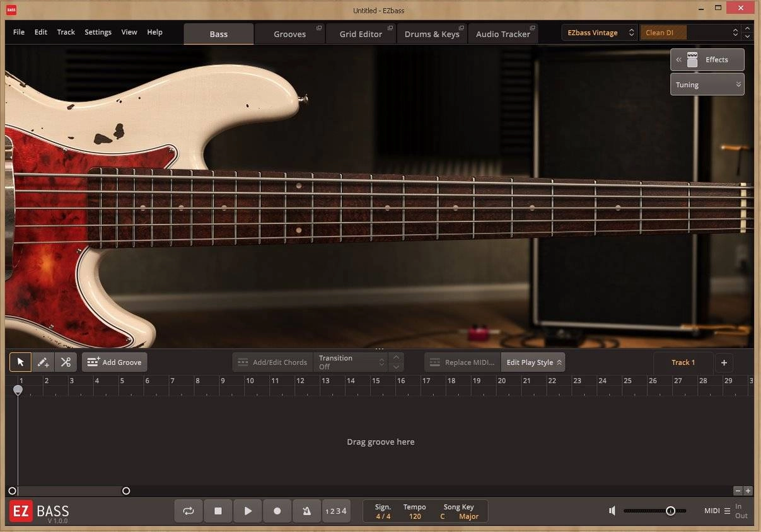Stop playback
Viewport: 761px width, 532px height.
coord(218,511)
